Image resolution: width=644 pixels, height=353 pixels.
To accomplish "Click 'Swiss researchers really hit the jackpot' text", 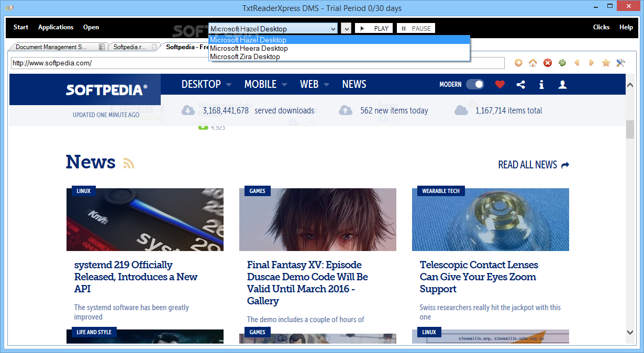I will click(490, 312).
